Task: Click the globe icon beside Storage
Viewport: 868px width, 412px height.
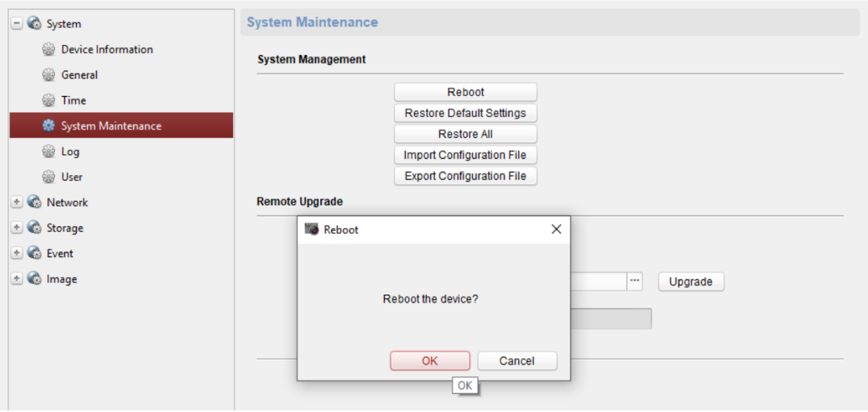Action: [34, 228]
